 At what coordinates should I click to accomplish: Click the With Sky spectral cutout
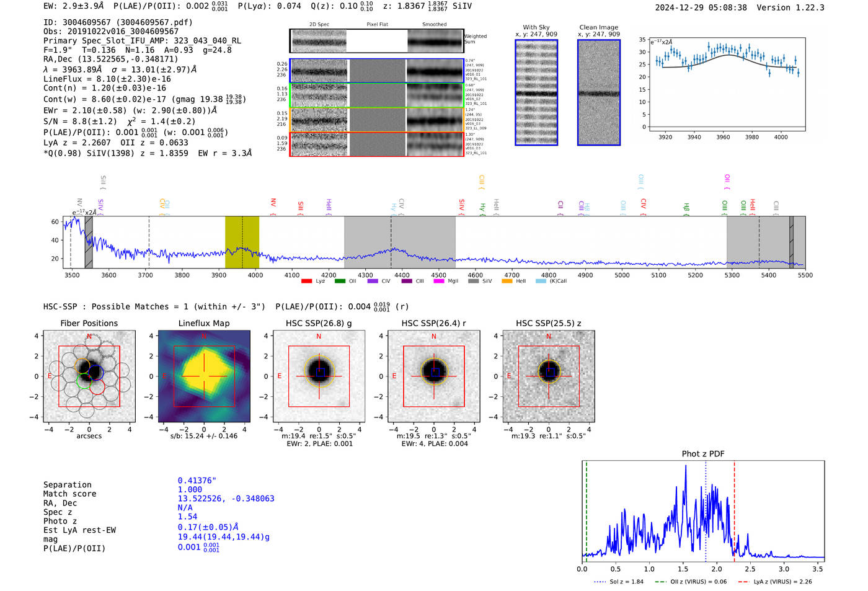(x=536, y=92)
